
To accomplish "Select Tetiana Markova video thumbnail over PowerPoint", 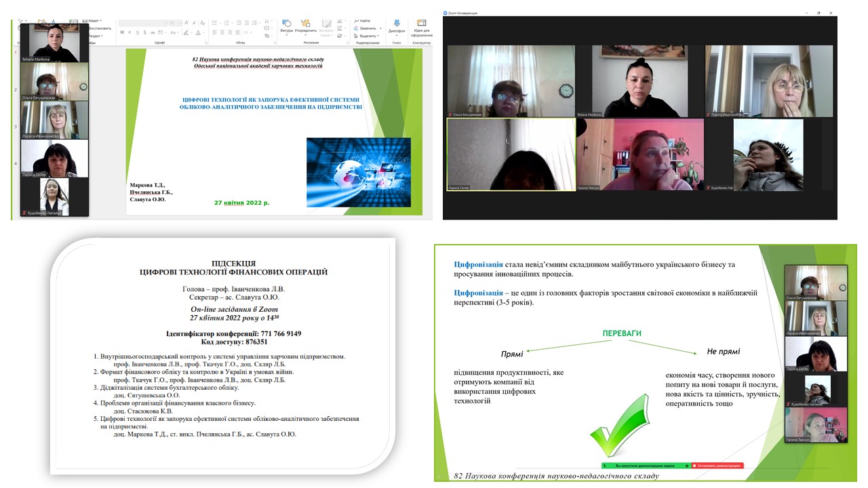I will [x=55, y=43].
